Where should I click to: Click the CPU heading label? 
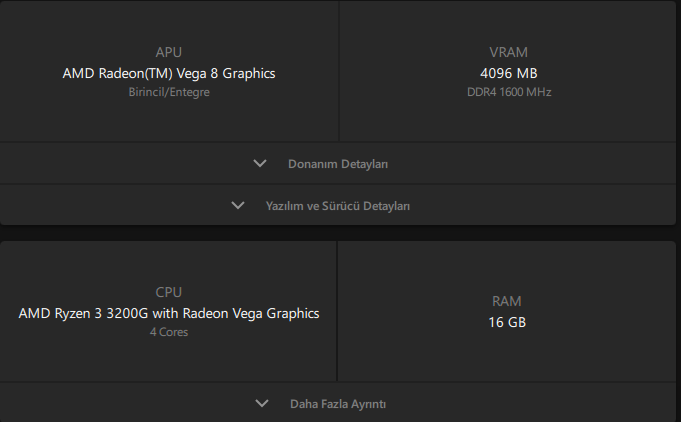169,292
